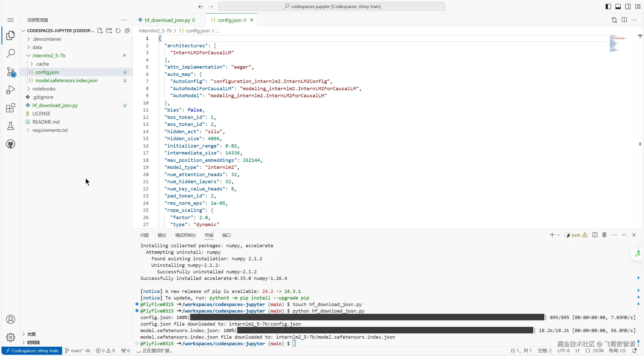
Task: Open Source Control view icon
Action: tap(11, 72)
